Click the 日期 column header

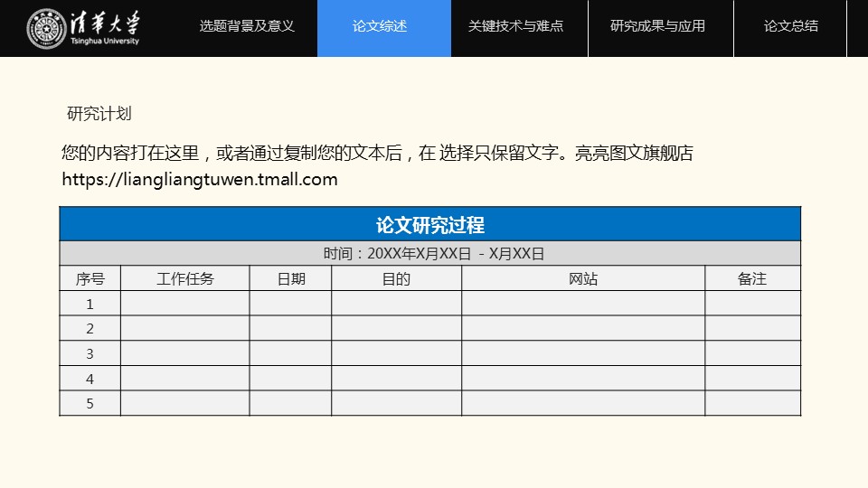[291, 279]
